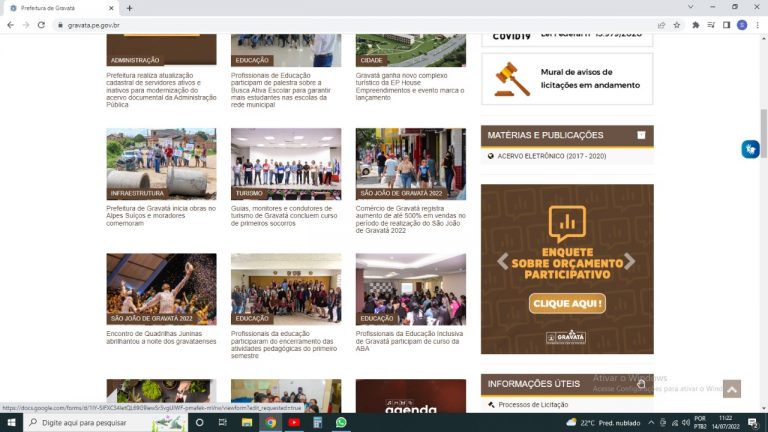Show hidden system tray icons

pos(651,423)
